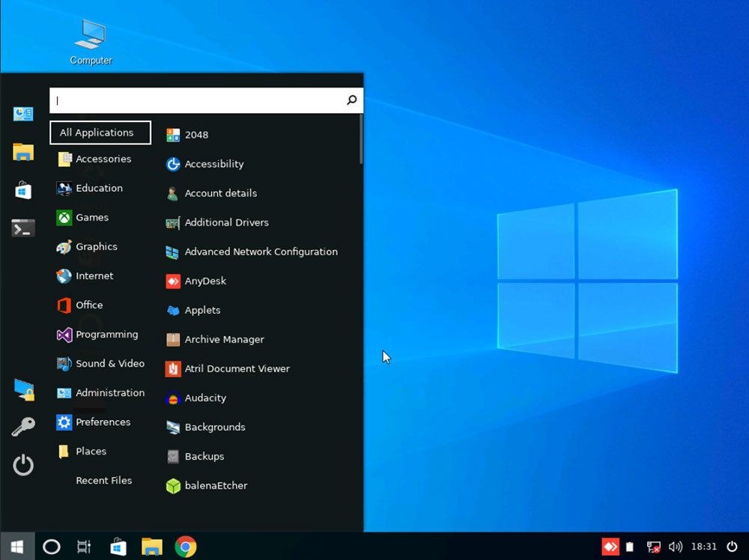This screenshot has width=749, height=560.
Task: Click the AnyDesk tray icon
Action: 610,547
